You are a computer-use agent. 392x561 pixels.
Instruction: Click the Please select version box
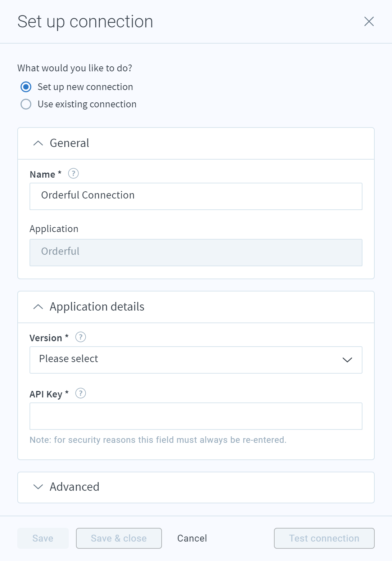click(196, 360)
